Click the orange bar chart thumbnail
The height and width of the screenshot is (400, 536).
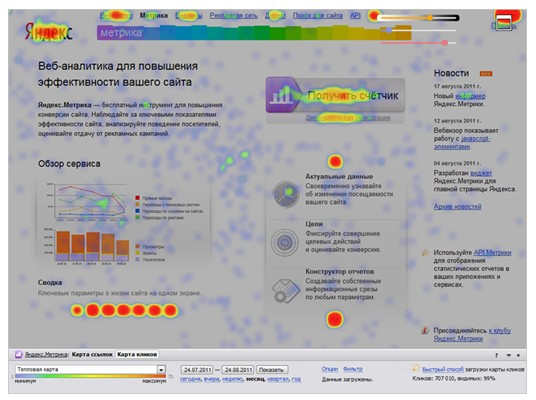click(x=87, y=246)
